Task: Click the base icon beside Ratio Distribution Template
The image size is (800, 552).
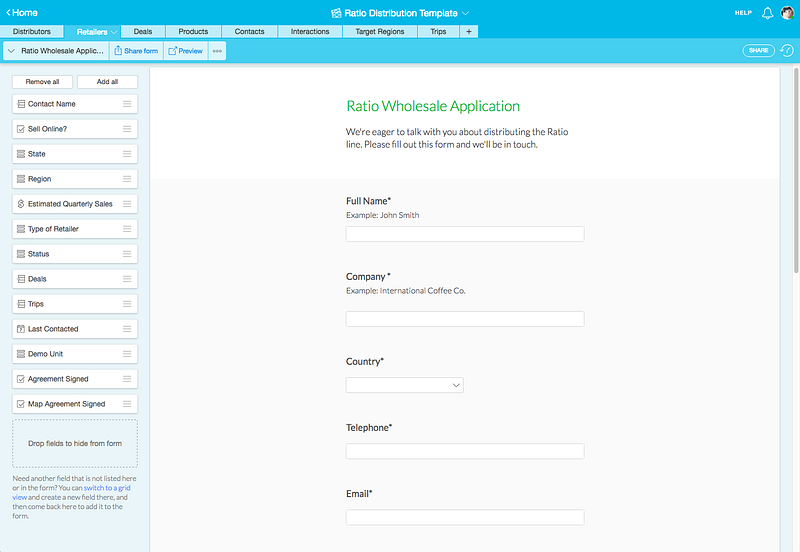Action: pos(336,13)
